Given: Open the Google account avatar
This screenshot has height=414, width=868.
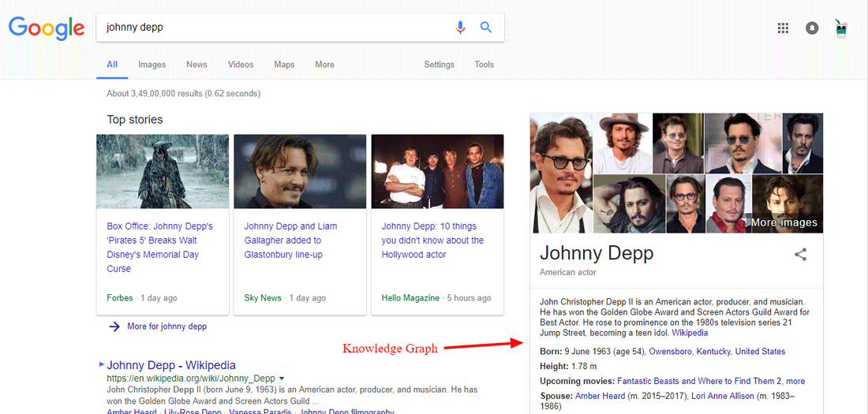Looking at the screenshot, I should click(x=841, y=28).
